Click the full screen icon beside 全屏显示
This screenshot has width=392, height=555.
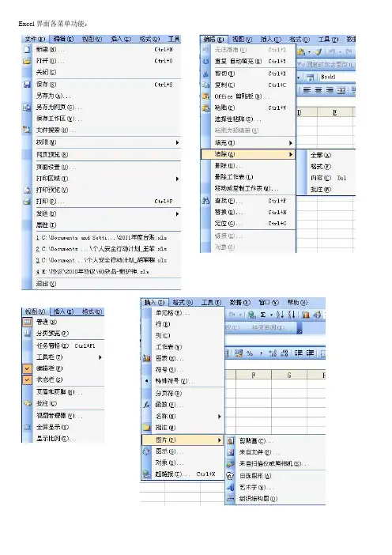click(x=28, y=427)
